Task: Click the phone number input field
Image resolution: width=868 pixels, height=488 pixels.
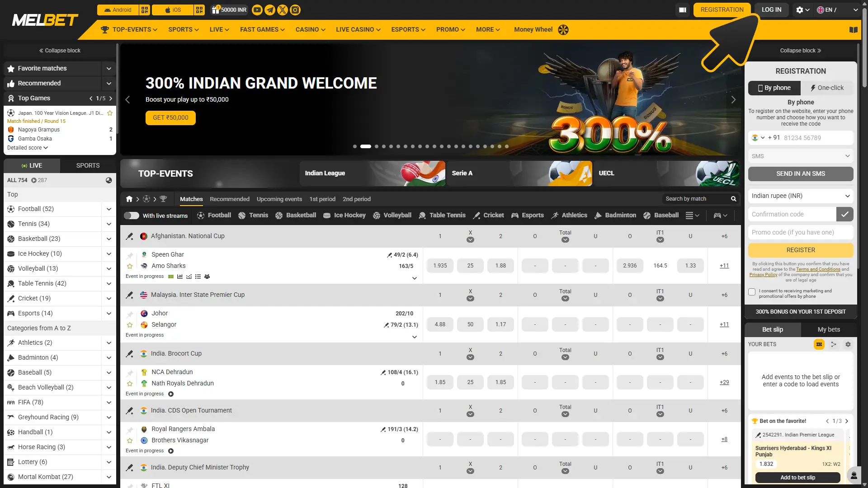Action: (x=817, y=138)
